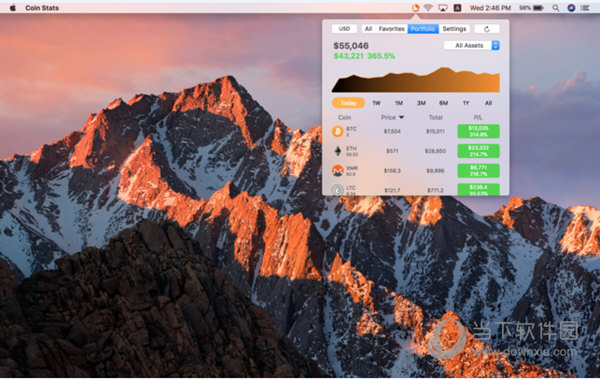Image resolution: width=600 pixels, height=379 pixels.
Task: Select the 1Y chart range
Action: (x=466, y=103)
